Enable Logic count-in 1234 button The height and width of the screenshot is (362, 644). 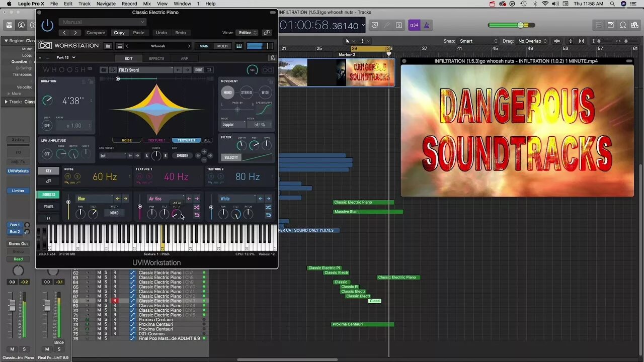pyautogui.click(x=414, y=25)
